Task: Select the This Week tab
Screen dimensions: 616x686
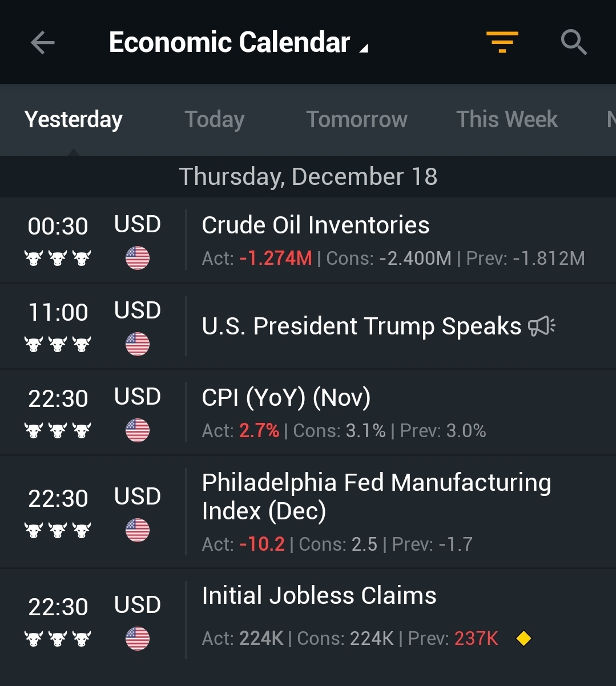Action: [507, 119]
